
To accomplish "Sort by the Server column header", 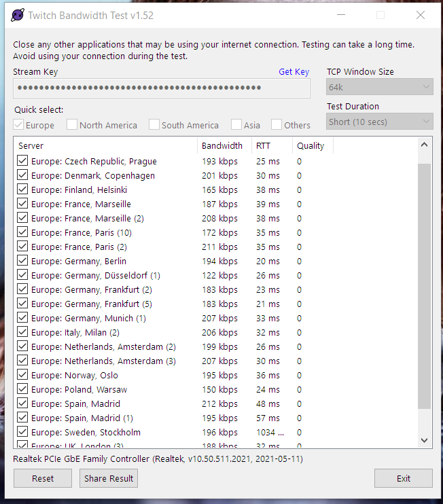I will (105, 145).
